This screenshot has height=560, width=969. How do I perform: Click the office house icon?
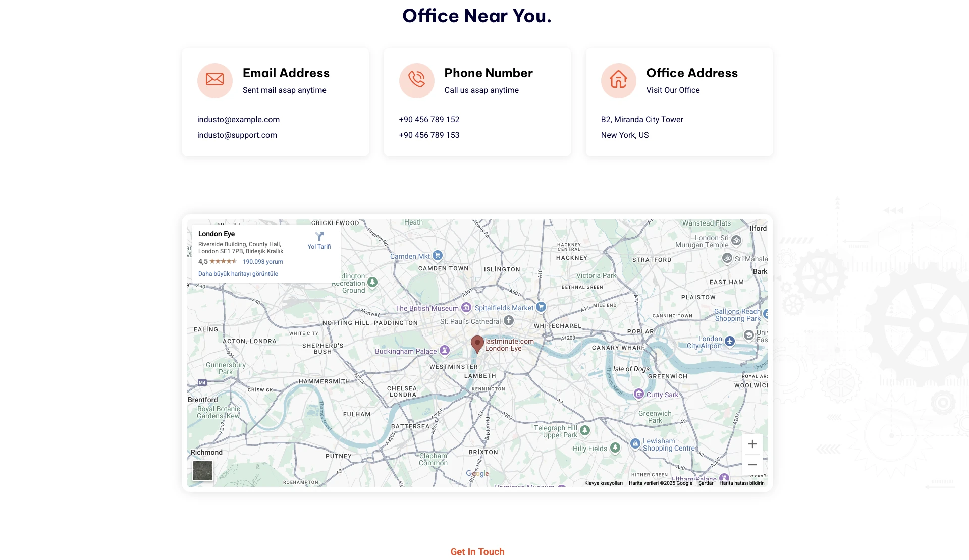tap(618, 80)
